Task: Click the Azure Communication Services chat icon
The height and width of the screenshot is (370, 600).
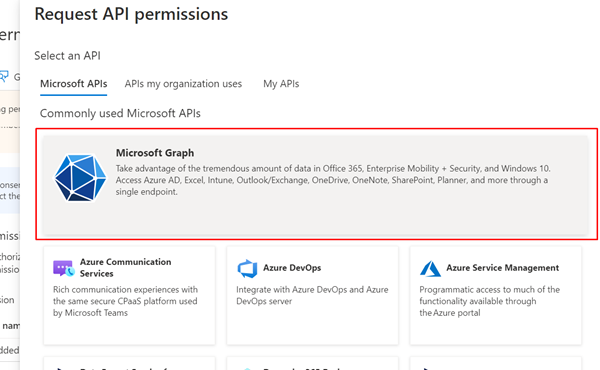Action: (64, 268)
